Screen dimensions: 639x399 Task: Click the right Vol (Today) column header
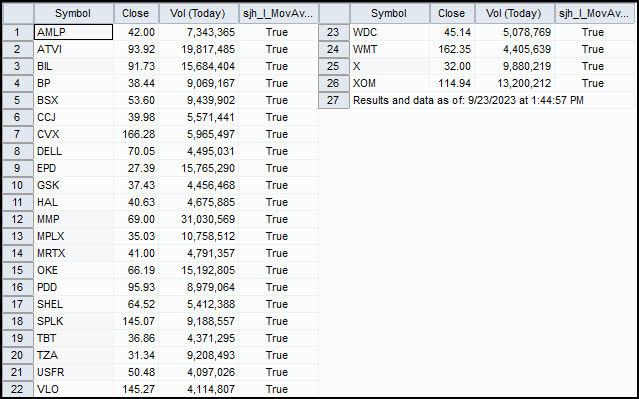click(x=514, y=13)
